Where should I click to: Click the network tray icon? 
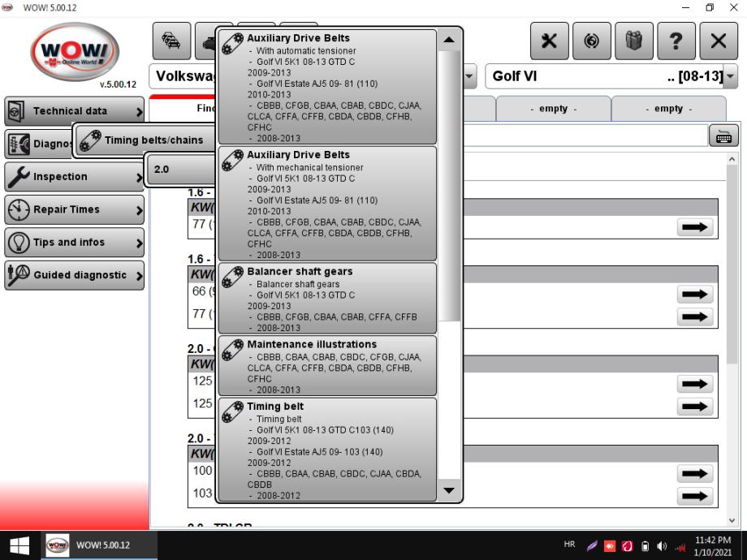681,547
